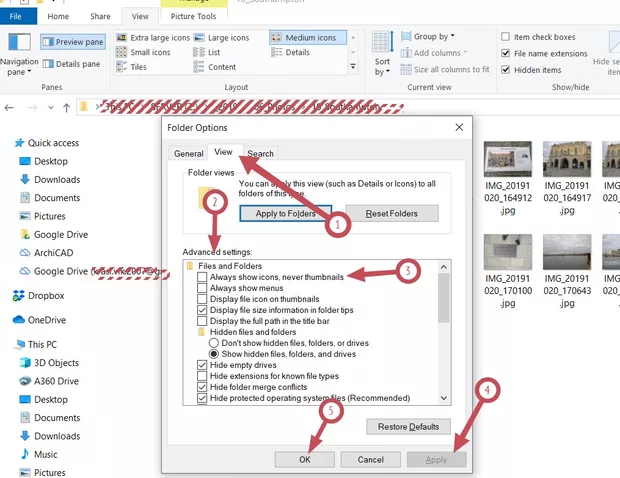620x478 pixels.
Task: Toggle File name extensions checkbox
Action: point(506,54)
